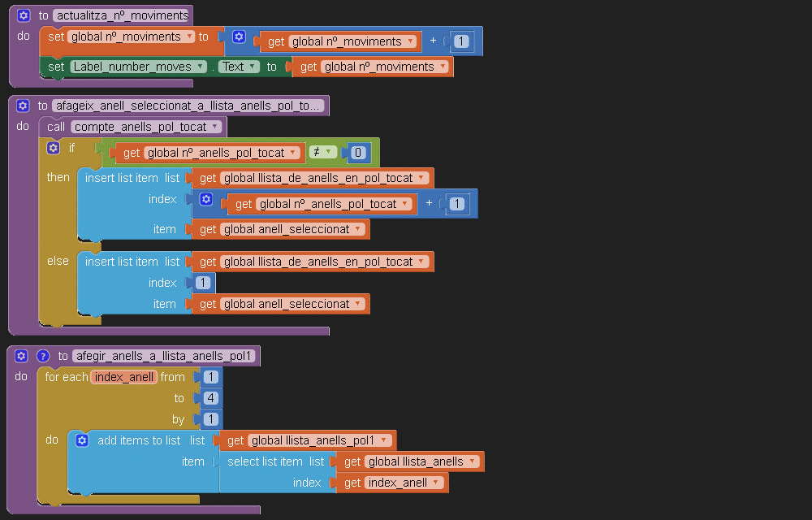Open the Label_number_moves component dropdown
This screenshot has height=520, width=812.
coord(199,67)
